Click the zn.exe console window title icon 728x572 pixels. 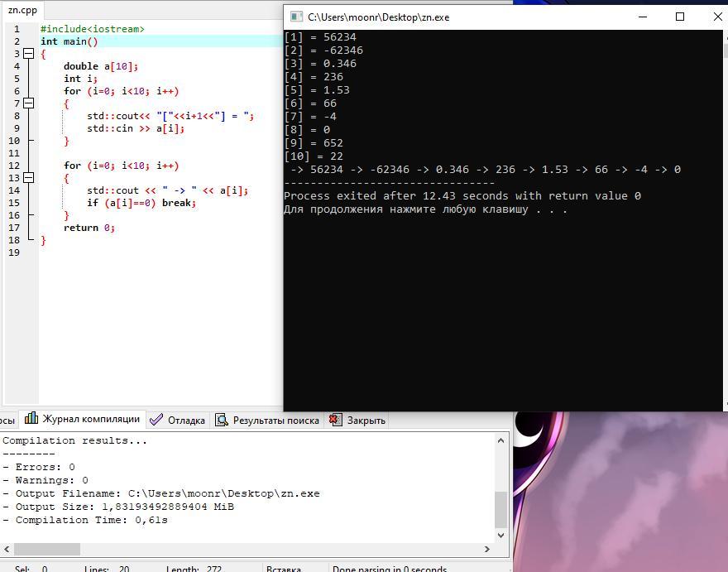[x=295, y=17]
